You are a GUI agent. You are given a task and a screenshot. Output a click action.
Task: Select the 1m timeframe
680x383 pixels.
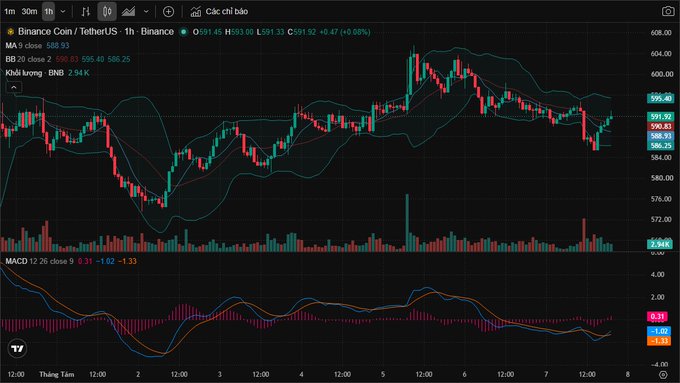click(10, 12)
